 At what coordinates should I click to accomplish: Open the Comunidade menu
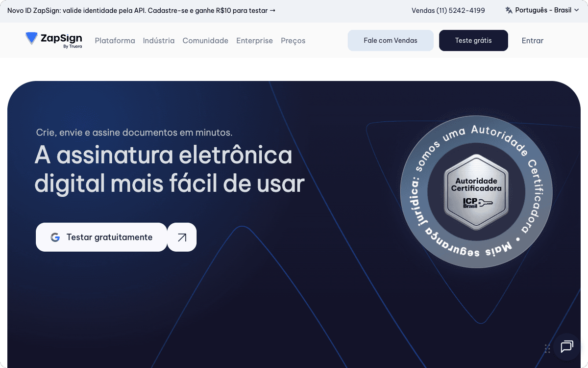tap(205, 41)
